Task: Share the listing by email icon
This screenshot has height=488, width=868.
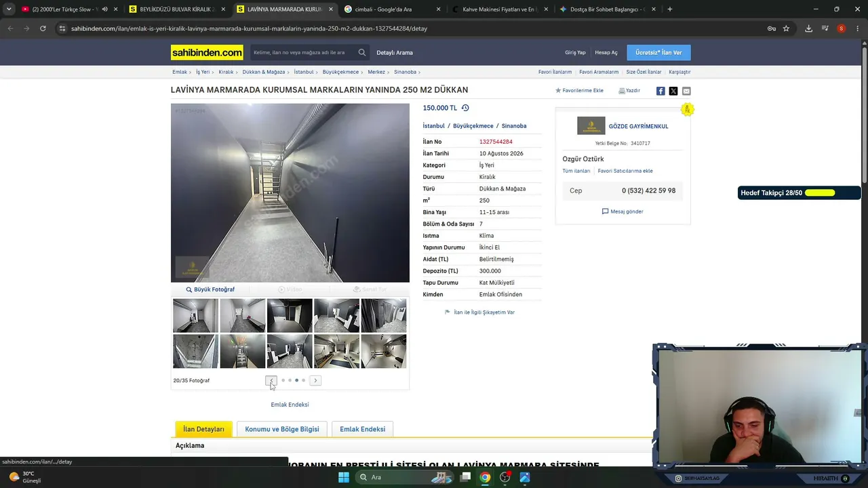Action: 686,91
